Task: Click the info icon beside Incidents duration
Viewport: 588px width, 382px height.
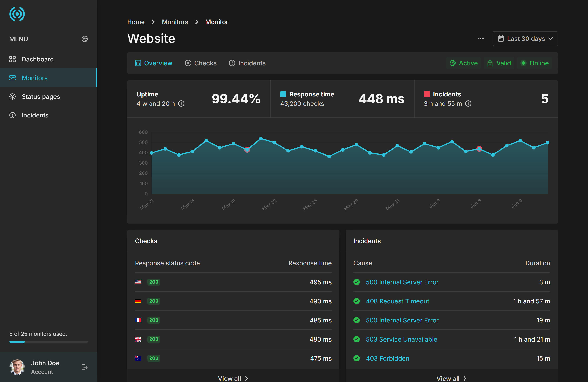Action: tap(468, 103)
